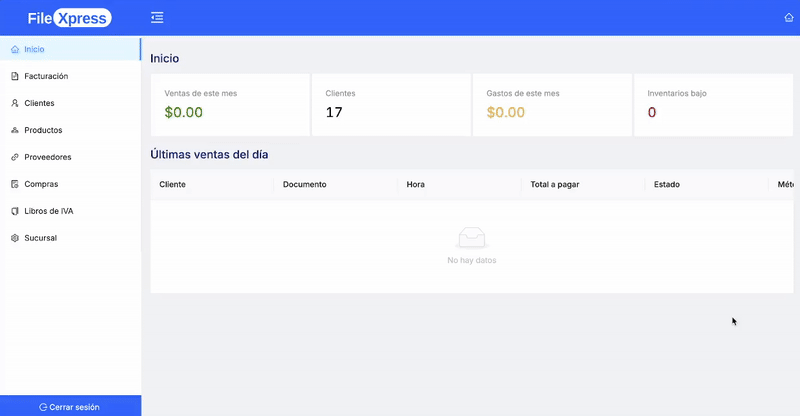Click the Inicio house icon in sidebar
Screen dimensions: 800x416
tap(15, 50)
